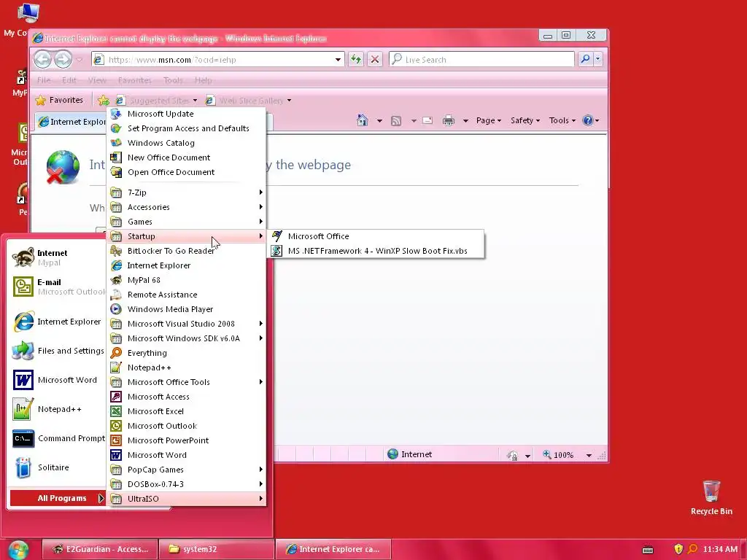Click the All Programs button
The height and width of the screenshot is (560, 747).
[57, 498]
